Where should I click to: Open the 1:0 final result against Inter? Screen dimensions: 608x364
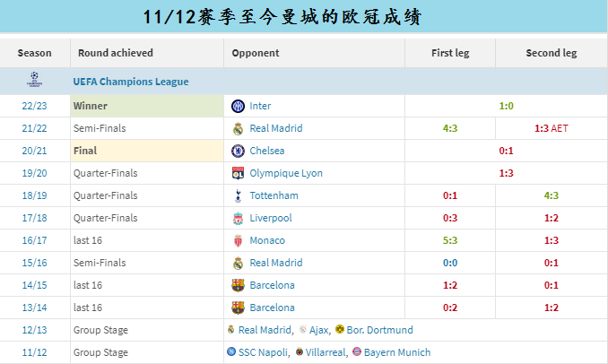[x=506, y=106]
